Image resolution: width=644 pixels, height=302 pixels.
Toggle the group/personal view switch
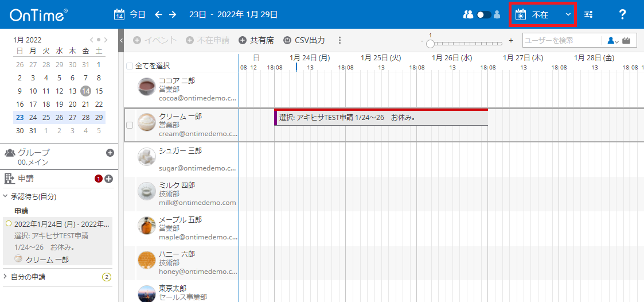click(x=484, y=15)
